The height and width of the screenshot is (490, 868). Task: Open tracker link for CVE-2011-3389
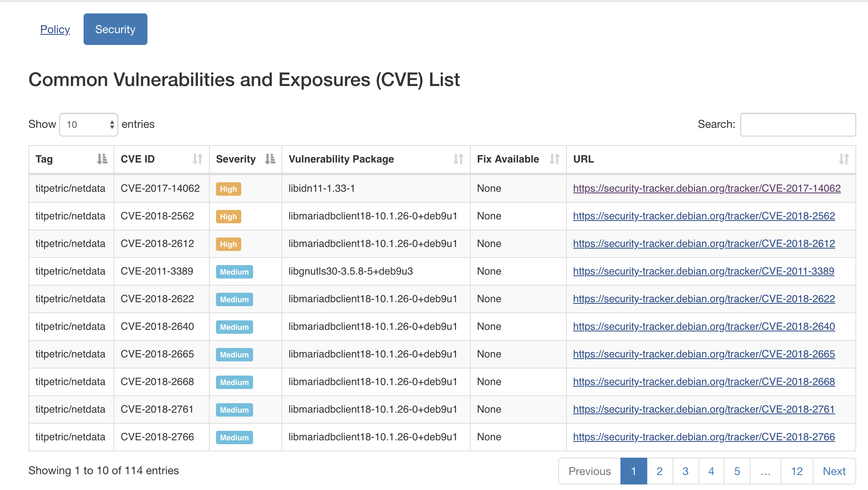[x=704, y=271]
